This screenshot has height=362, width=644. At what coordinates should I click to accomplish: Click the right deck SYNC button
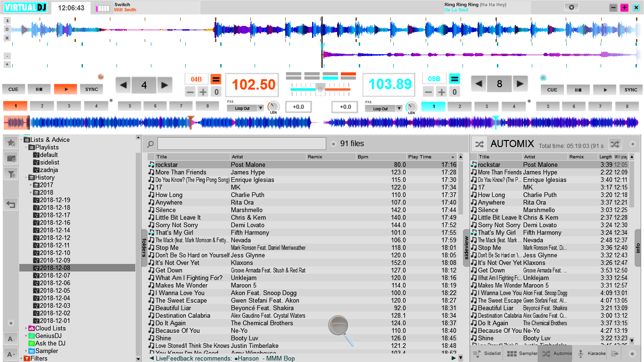click(x=631, y=90)
